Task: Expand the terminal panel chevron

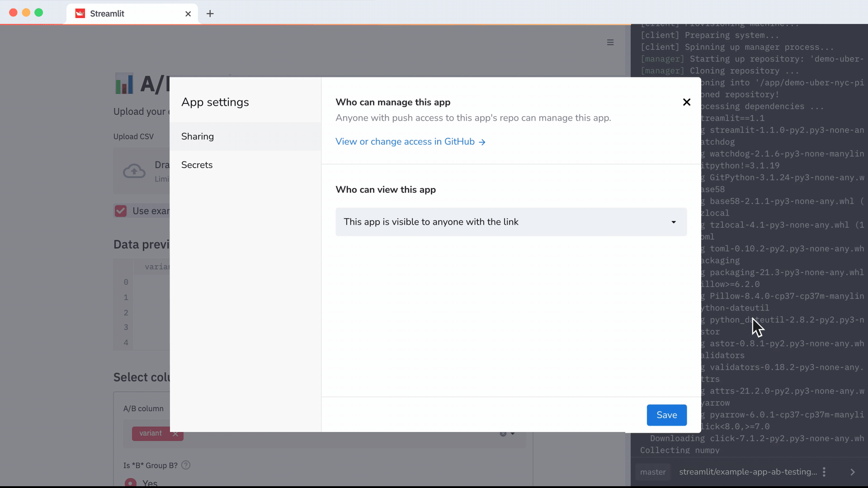Action: 853,472
